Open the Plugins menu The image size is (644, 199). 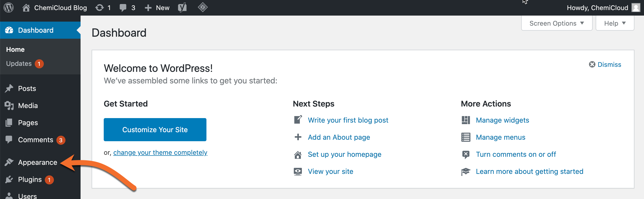(x=30, y=179)
